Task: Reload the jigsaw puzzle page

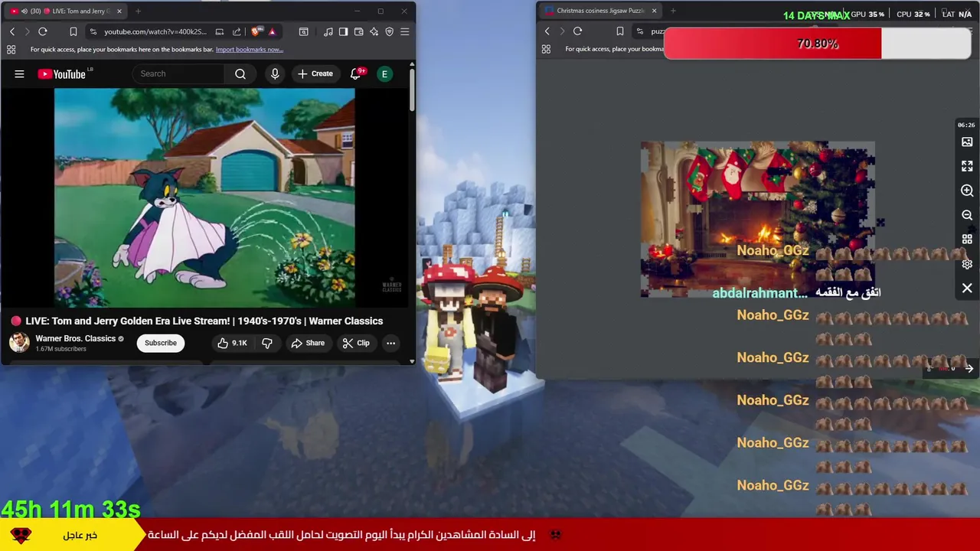Action: (x=577, y=31)
